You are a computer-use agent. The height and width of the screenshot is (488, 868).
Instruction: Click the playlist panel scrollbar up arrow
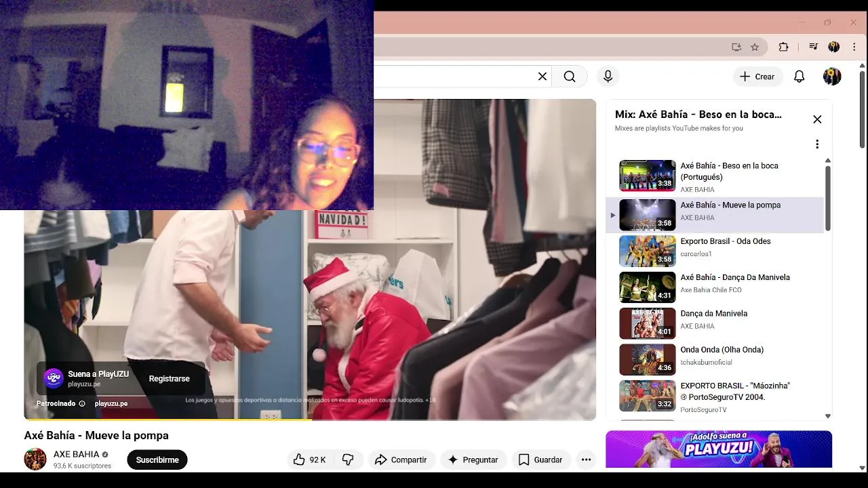point(828,161)
